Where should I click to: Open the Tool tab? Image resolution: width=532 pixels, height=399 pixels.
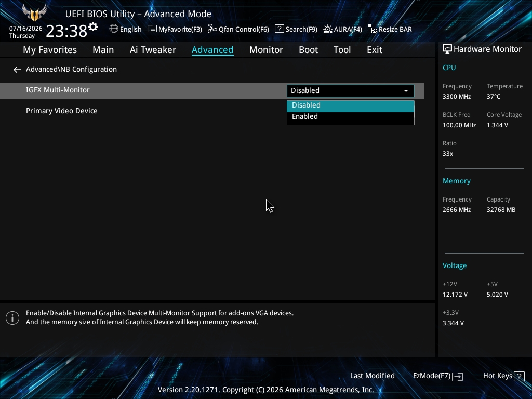342,50
